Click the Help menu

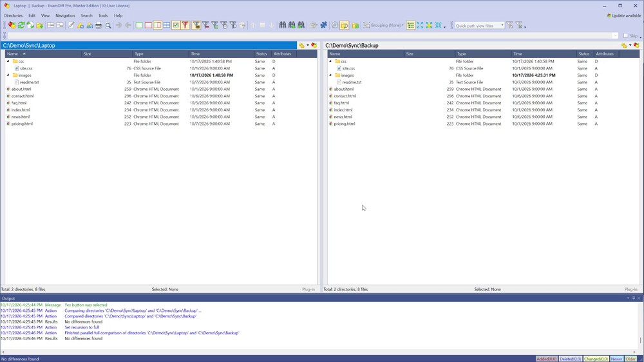pyautogui.click(x=118, y=15)
